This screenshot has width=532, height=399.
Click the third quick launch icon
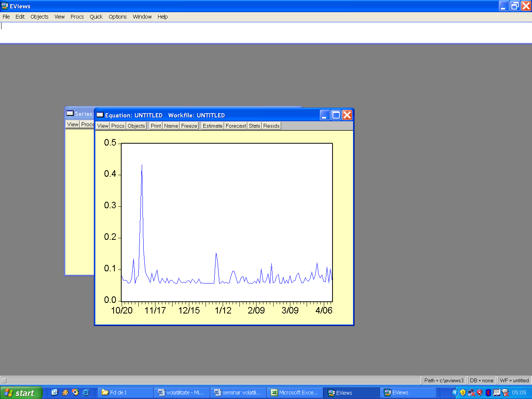[x=75, y=393]
